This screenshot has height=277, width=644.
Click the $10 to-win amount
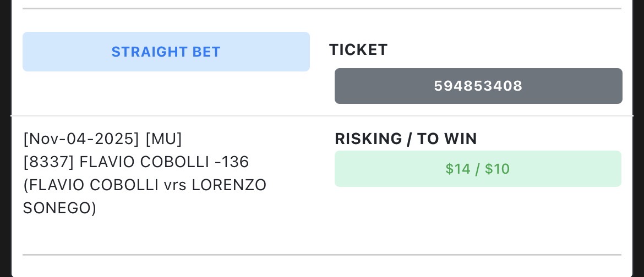pyautogui.click(x=498, y=169)
